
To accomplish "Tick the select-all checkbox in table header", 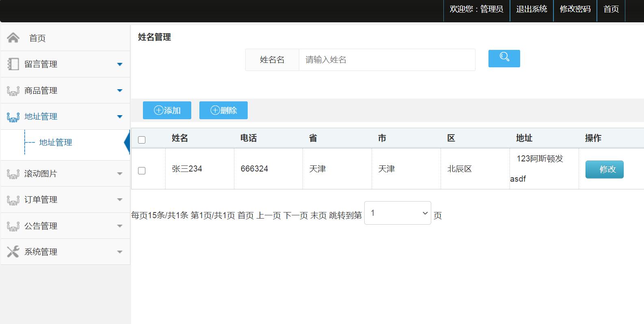I will (x=142, y=140).
